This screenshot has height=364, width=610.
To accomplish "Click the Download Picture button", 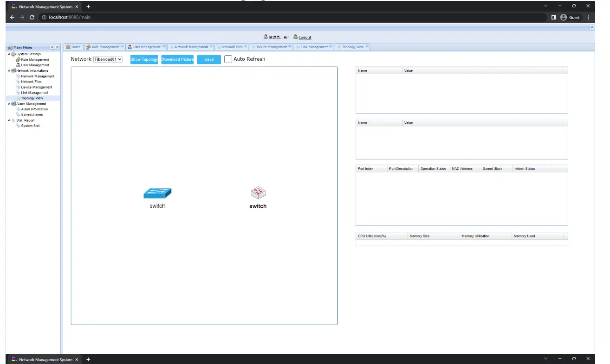I will tap(177, 59).
